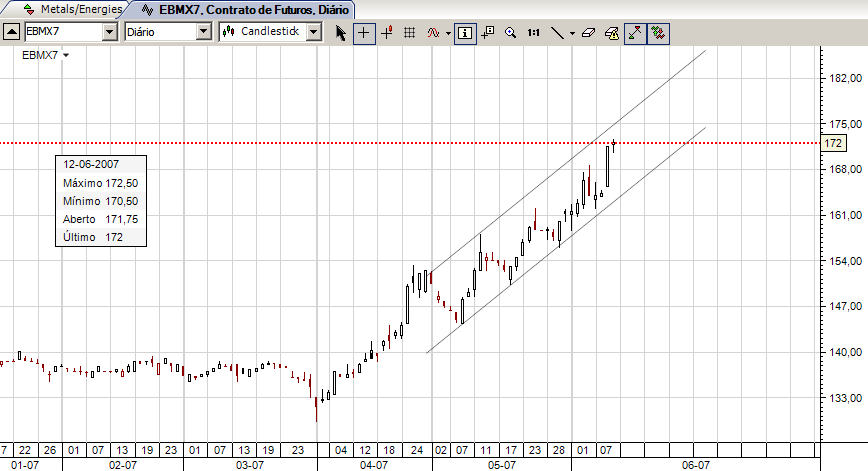Select the crosshair with red marker tool
868x471 pixels.
coord(387,33)
